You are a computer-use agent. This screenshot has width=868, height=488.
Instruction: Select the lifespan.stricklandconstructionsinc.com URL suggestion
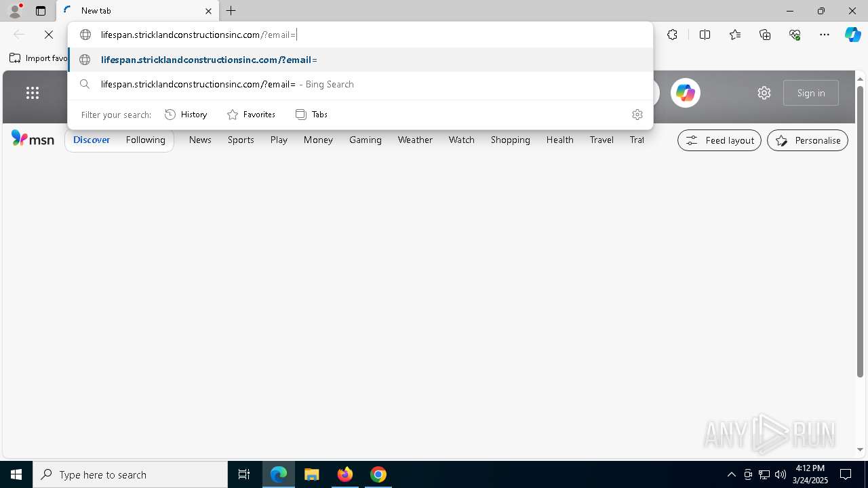[x=360, y=60]
